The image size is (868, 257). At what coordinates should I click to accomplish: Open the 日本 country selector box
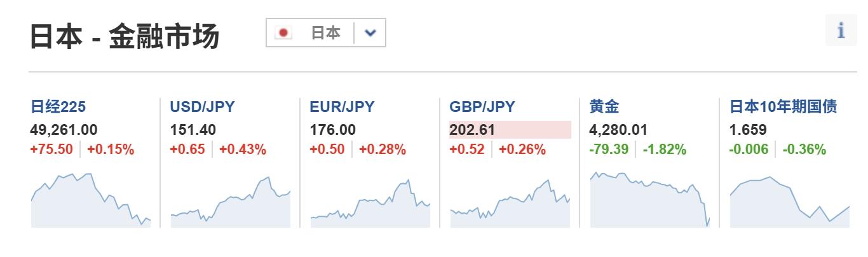point(325,32)
